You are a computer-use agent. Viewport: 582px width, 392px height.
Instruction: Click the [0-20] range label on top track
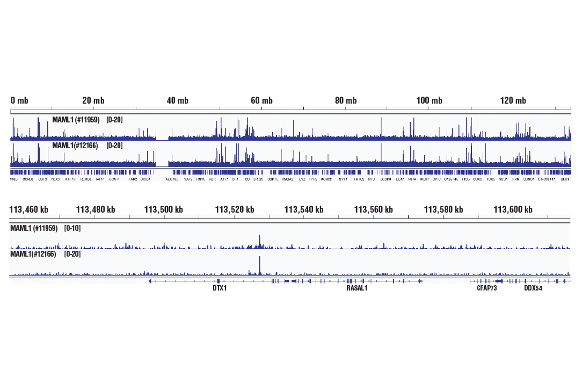[114, 120]
